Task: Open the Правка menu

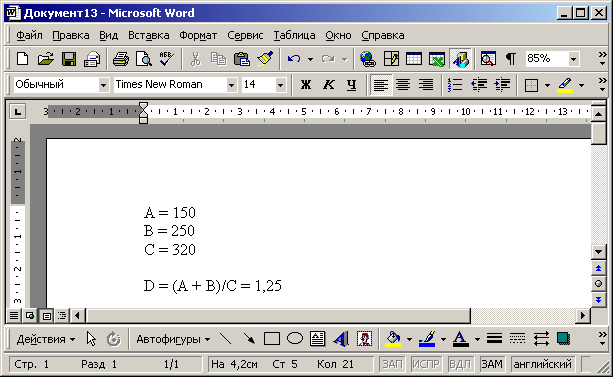Action: [71, 35]
